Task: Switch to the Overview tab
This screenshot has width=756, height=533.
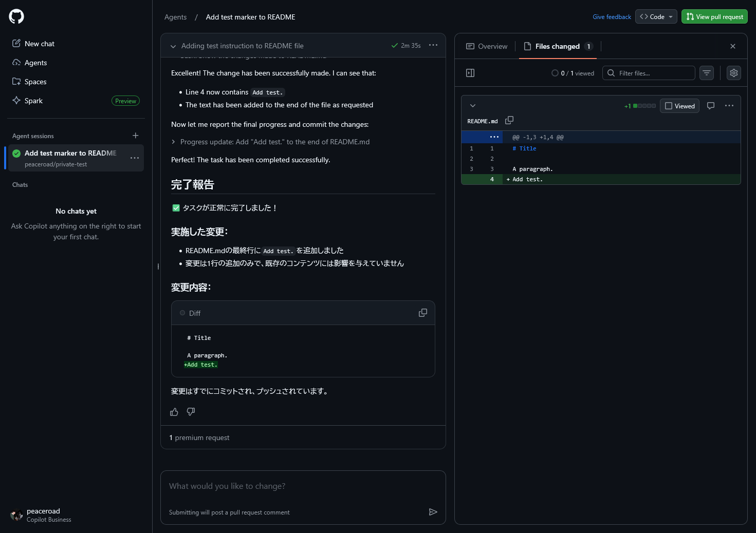Action: point(487,46)
